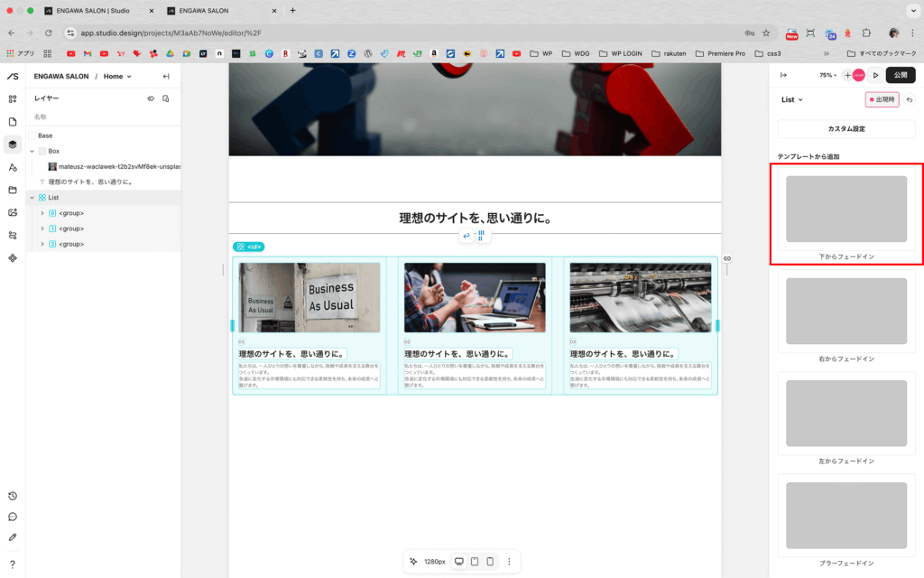Click the help question mark icon

coord(13,564)
